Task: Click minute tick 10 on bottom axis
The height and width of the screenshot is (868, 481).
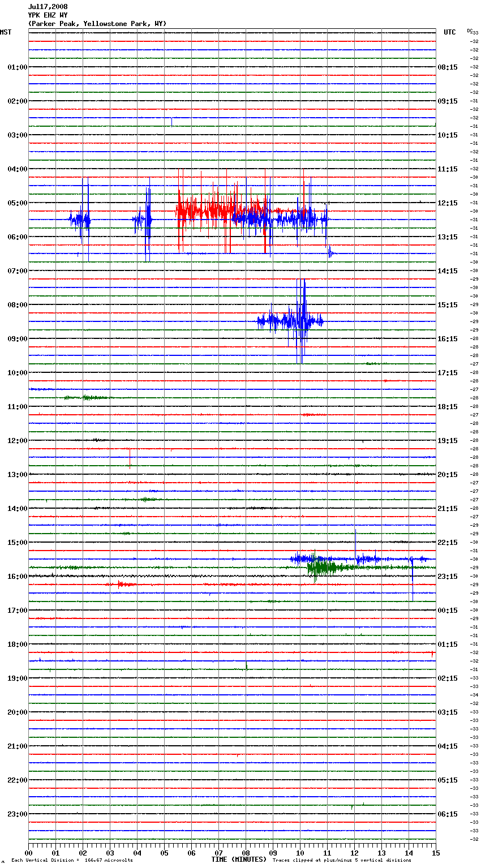Action: [x=300, y=853]
